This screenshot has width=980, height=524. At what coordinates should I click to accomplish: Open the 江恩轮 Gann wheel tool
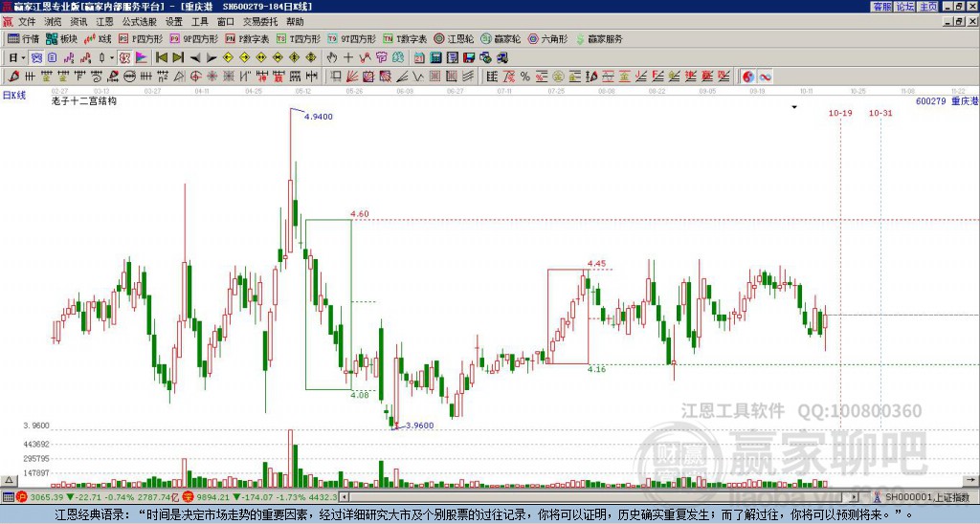pos(454,38)
